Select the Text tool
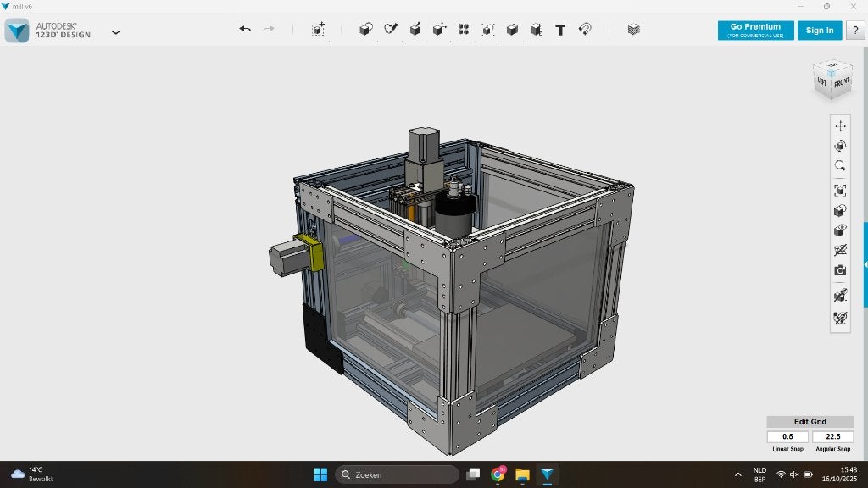The height and width of the screenshot is (488, 868). pos(560,30)
